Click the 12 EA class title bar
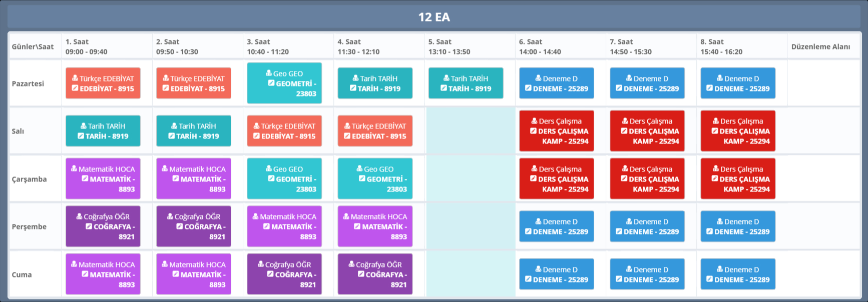This screenshot has height=302, width=868. (x=434, y=17)
